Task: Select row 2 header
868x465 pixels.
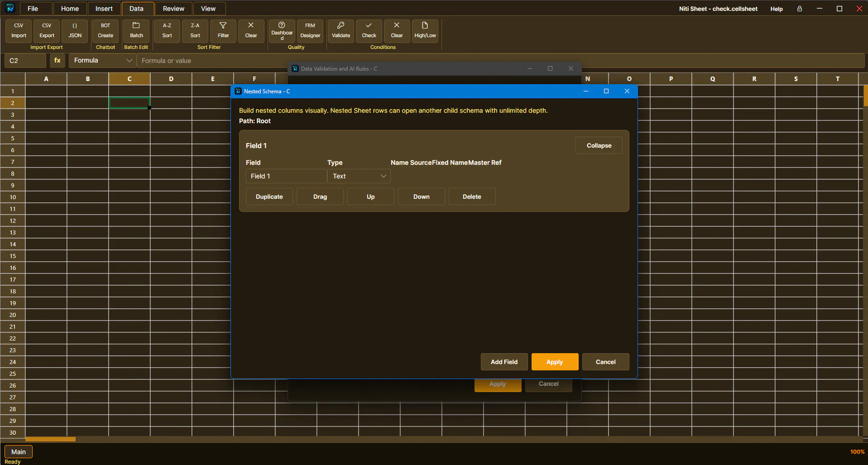Action: tap(13, 103)
